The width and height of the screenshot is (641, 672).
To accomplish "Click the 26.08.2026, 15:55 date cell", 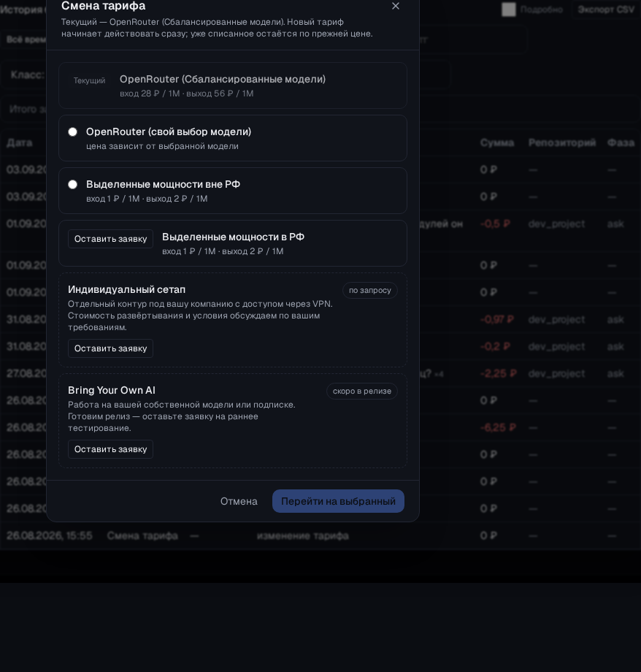I will 49,535.
